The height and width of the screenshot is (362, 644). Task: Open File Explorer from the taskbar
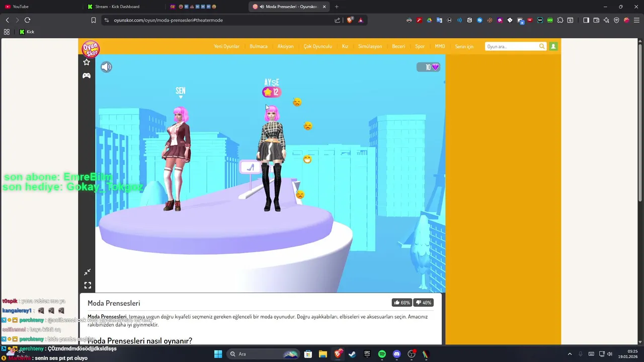(323, 354)
